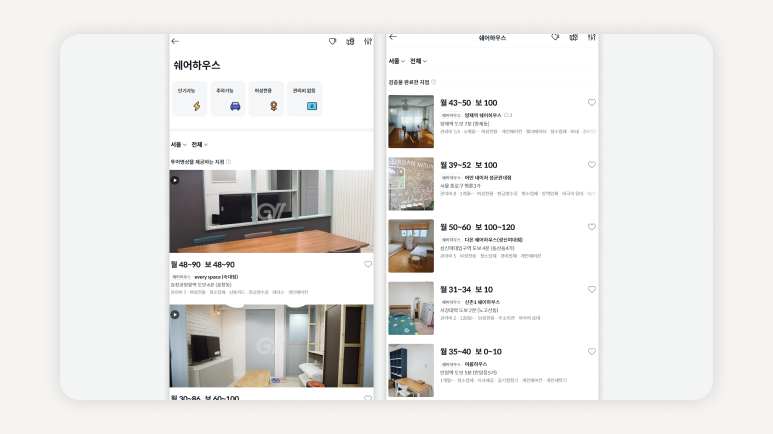Open the 월 39~52 보 100 price text
The height and width of the screenshot is (434, 773).
[x=469, y=165]
